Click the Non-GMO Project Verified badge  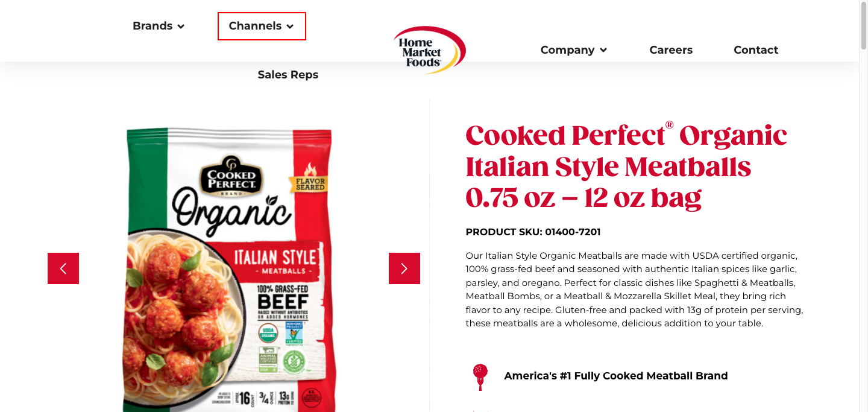pos(295,332)
